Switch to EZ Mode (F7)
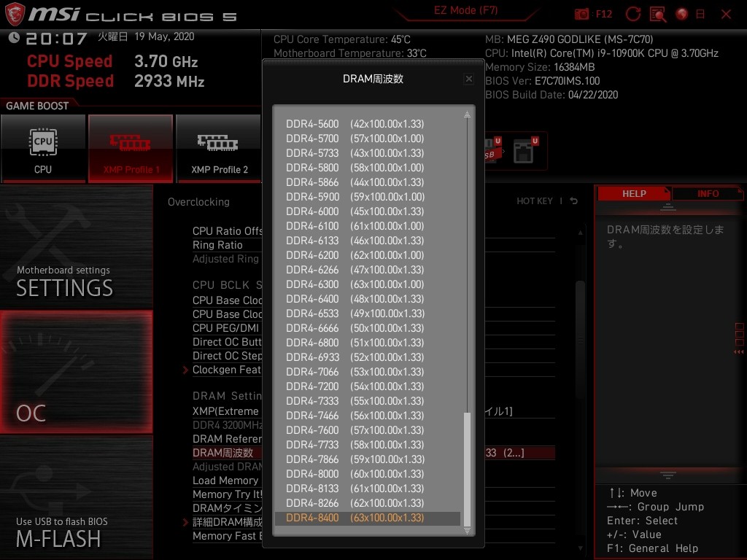Image resolution: width=747 pixels, height=560 pixels. tap(465, 10)
